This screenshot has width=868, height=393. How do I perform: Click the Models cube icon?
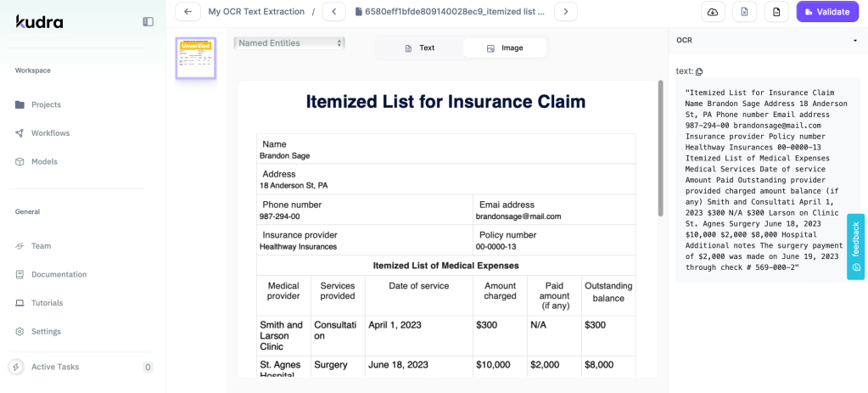tap(20, 161)
